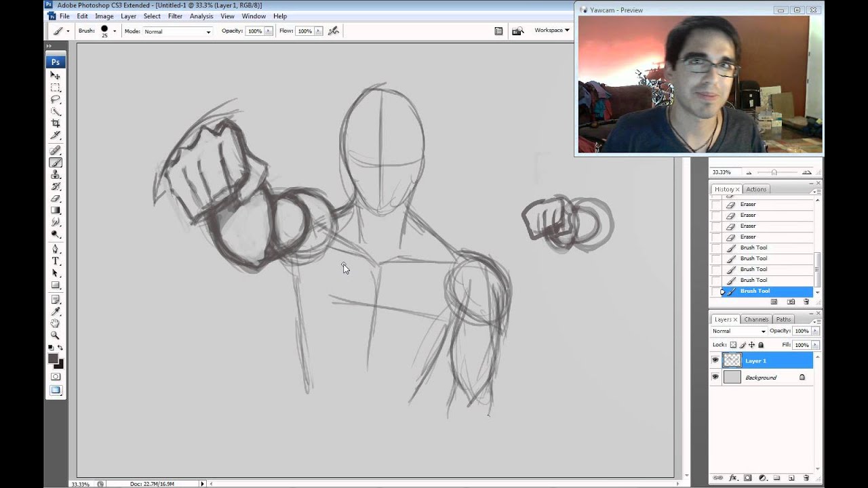
Task: Hide Layer 1 with its eye icon
Action: coord(715,361)
